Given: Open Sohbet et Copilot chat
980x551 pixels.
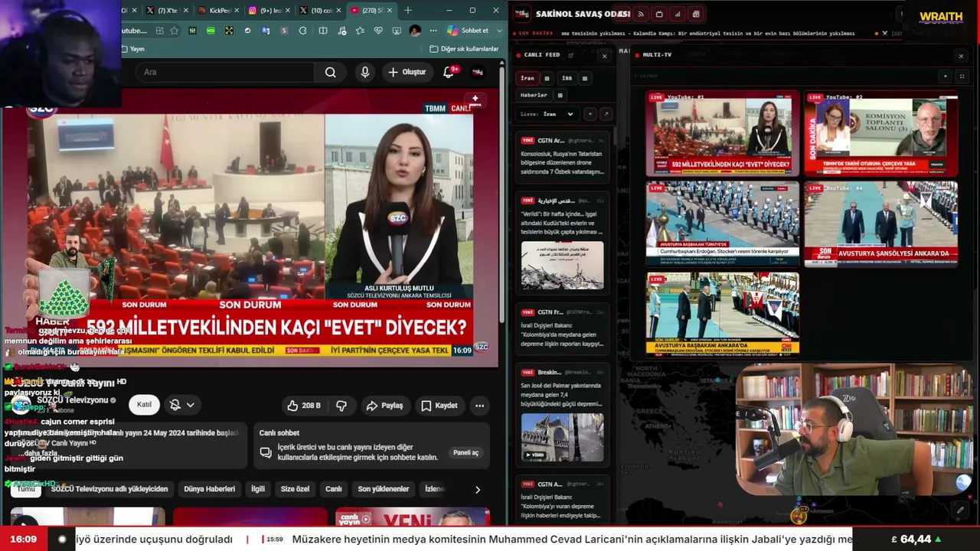Looking at the screenshot, I should [x=468, y=31].
